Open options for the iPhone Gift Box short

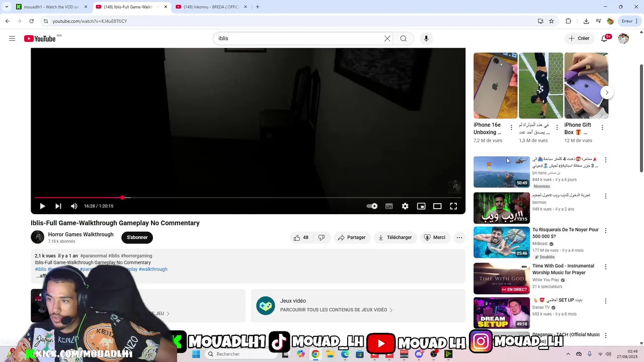[602, 128]
